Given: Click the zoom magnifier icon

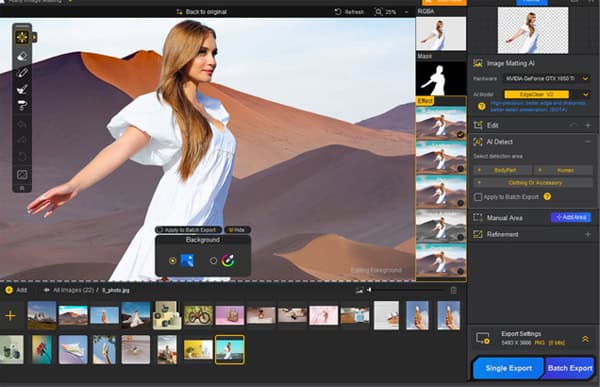Looking at the screenshot, I should [x=378, y=12].
